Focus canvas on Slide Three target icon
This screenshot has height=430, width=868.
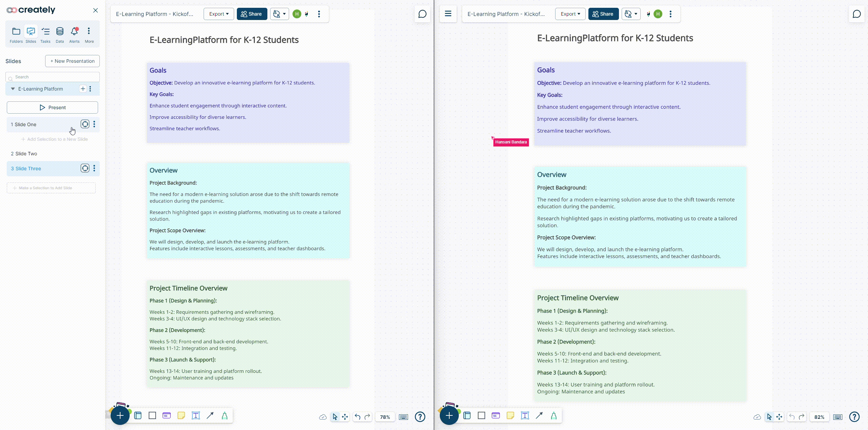click(x=85, y=168)
